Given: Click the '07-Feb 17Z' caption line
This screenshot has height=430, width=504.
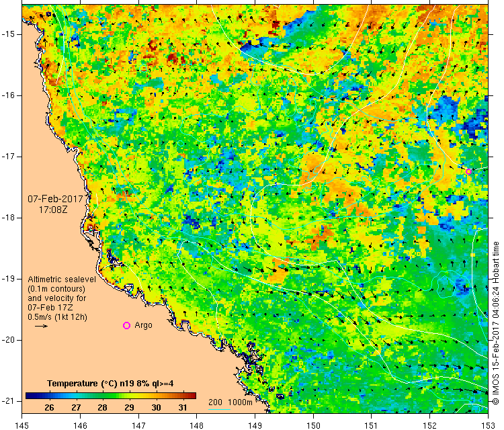Looking at the screenshot, I should (x=50, y=307).
